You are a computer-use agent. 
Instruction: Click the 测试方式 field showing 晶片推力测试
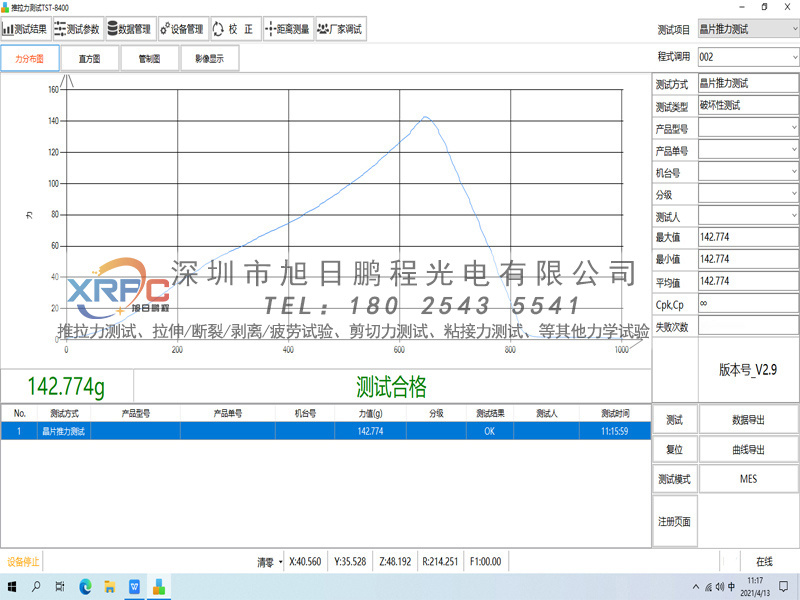[x=748, y=83]
